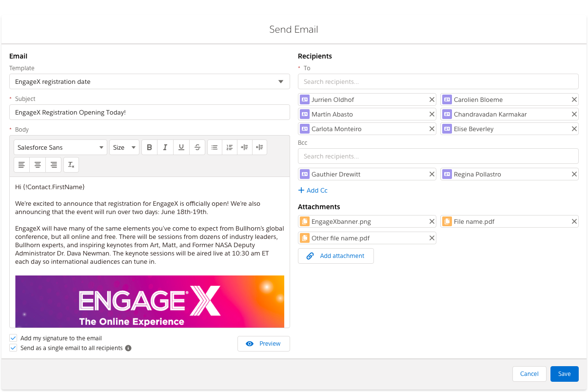The height and width of the screenshot is (392, 588).
Task: Uncheck Add my signature to the email
Action: click(x=13, y=338)
